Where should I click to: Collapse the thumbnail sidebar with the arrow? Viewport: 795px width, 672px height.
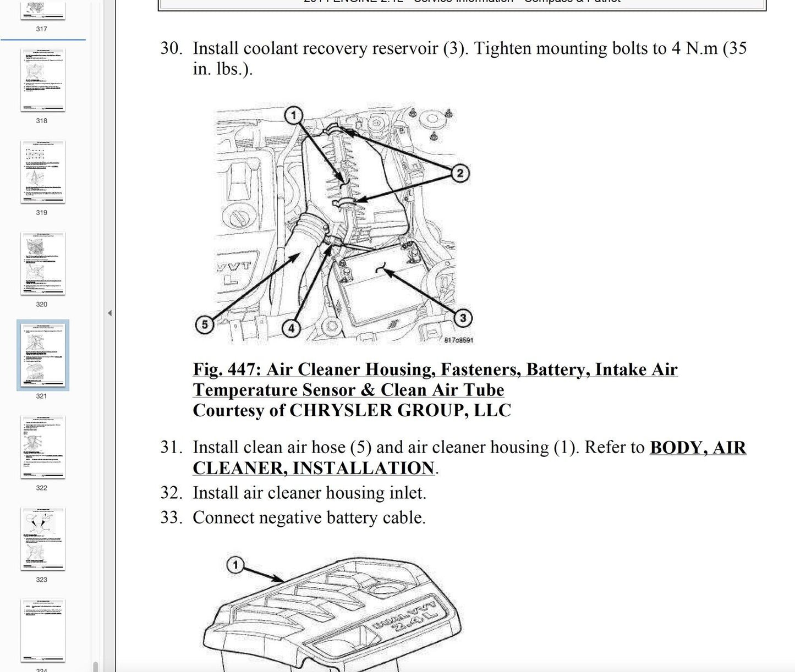click(x=109, y=313)
